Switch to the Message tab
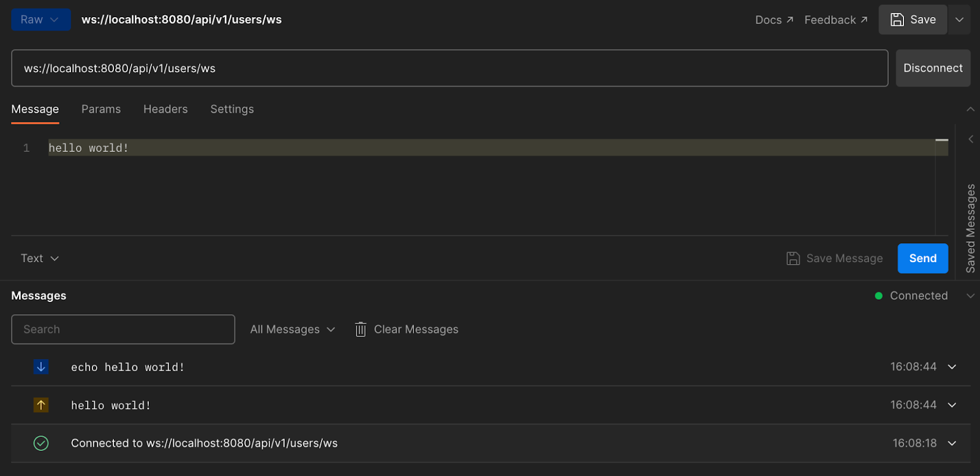This screenshot has height=476, width=980. coord(35,109)
